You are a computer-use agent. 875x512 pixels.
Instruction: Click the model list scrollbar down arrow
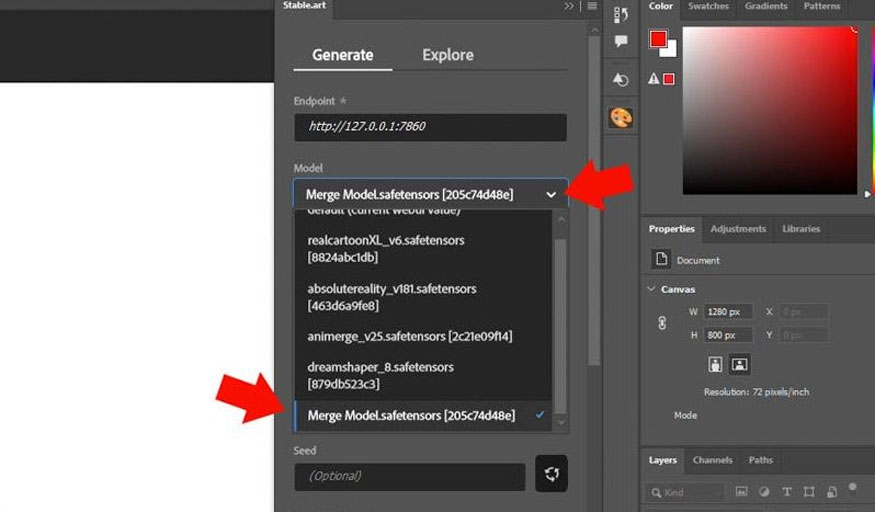[x=561, y=423]
